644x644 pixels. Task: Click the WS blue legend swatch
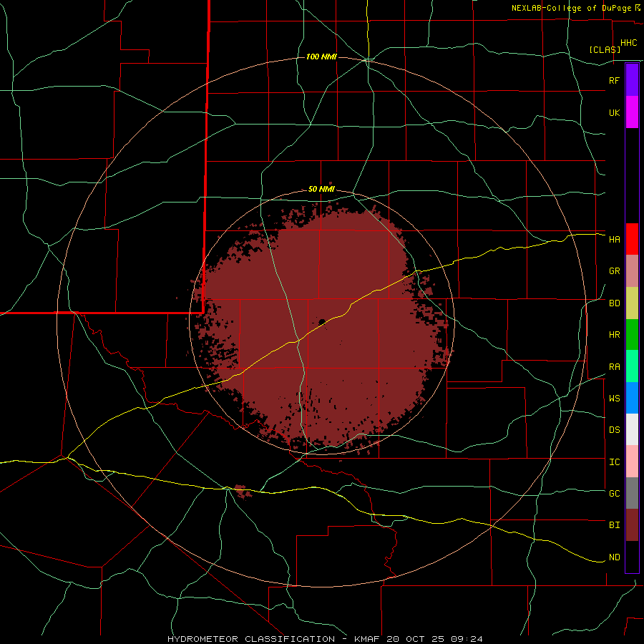tap(632, 398)
